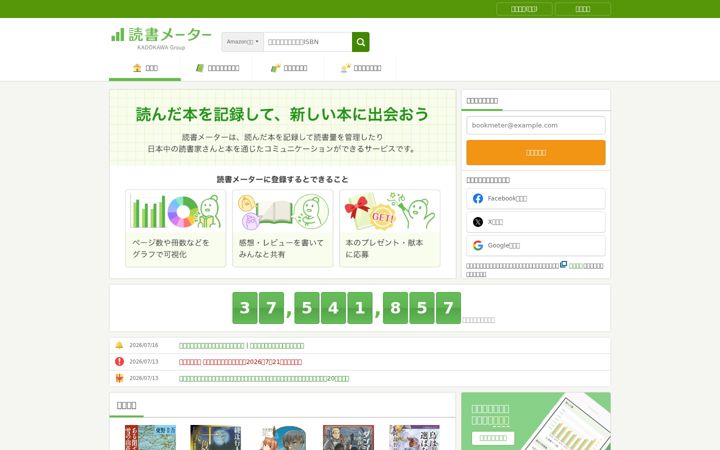Click the orange submit button
This screenshot has height=450, width=720.
[536, 152]
